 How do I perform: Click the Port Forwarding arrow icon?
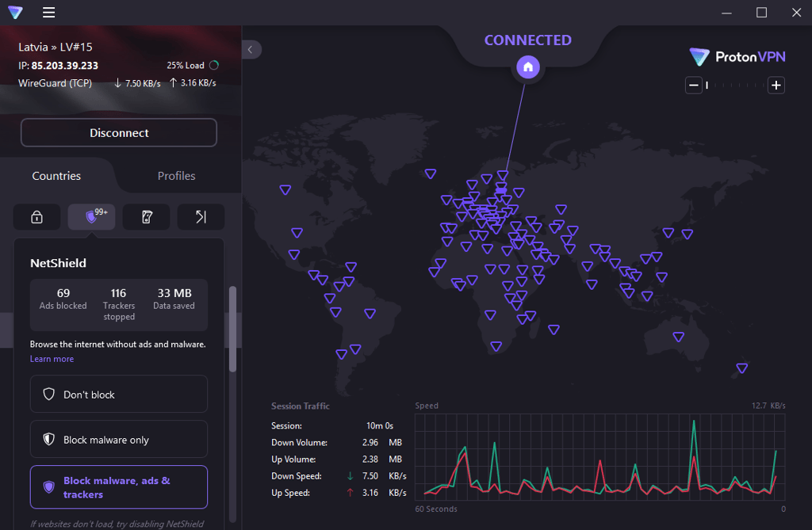point(201,217)
